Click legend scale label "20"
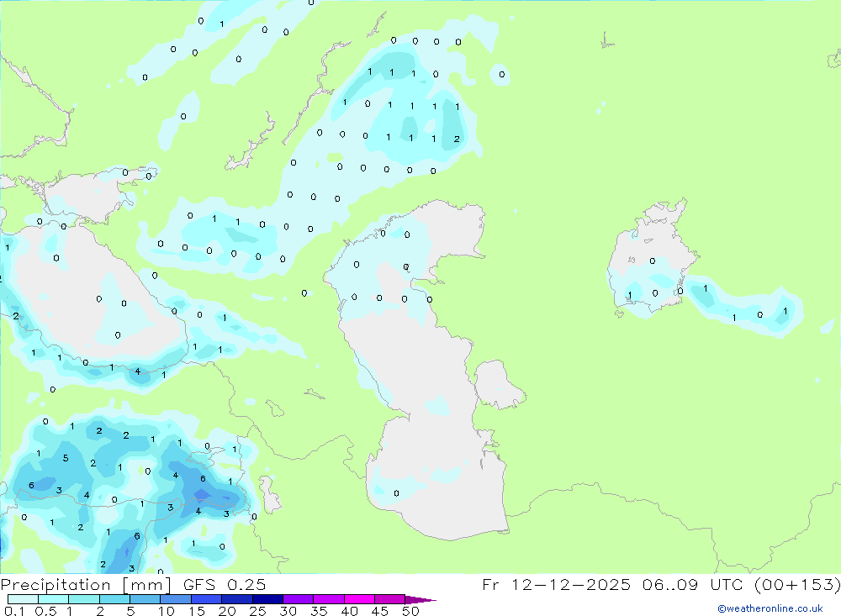 coord(227,611)
